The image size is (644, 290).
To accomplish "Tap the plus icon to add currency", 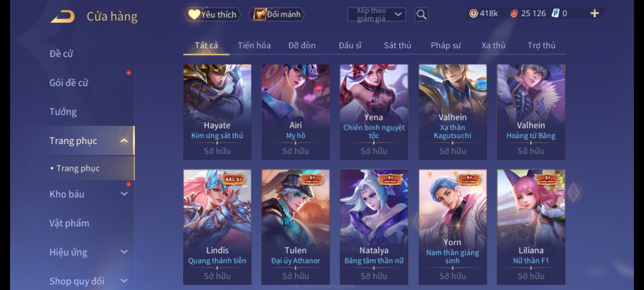I will tap(595, 13).
